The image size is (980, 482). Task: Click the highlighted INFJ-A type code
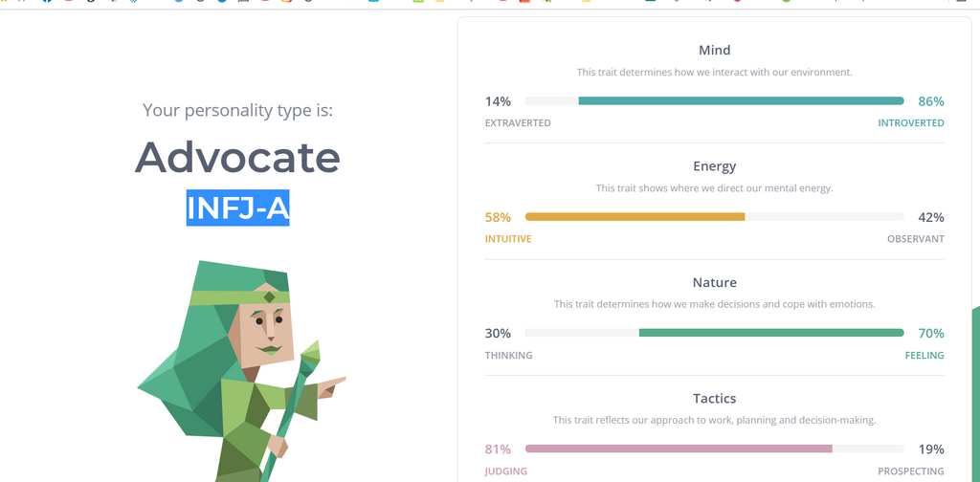(x=238, y=208)
